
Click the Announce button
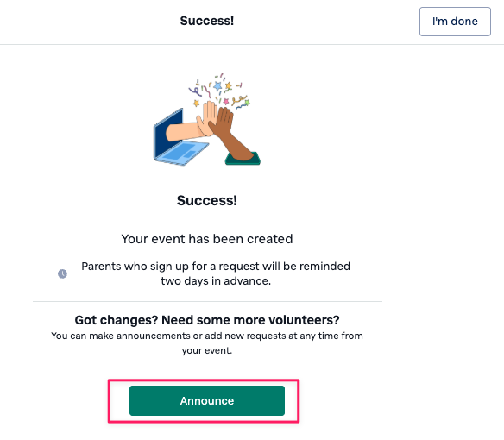[x=207, y=401]
